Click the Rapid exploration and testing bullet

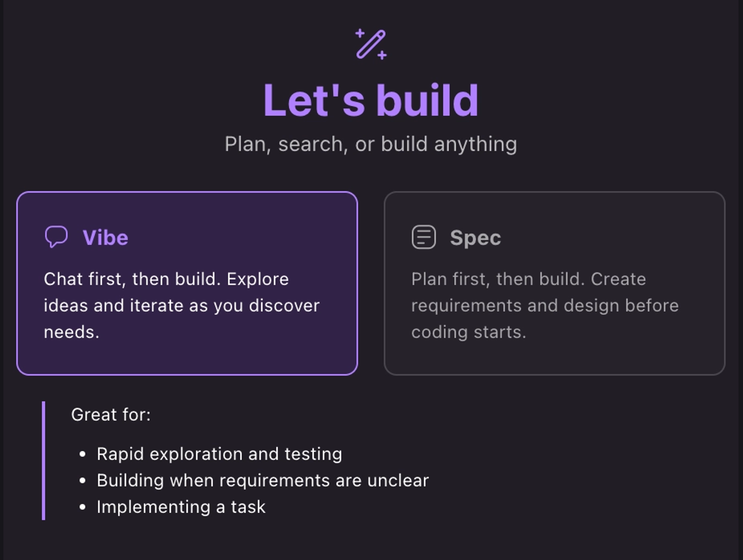click(x=219, y=453)
